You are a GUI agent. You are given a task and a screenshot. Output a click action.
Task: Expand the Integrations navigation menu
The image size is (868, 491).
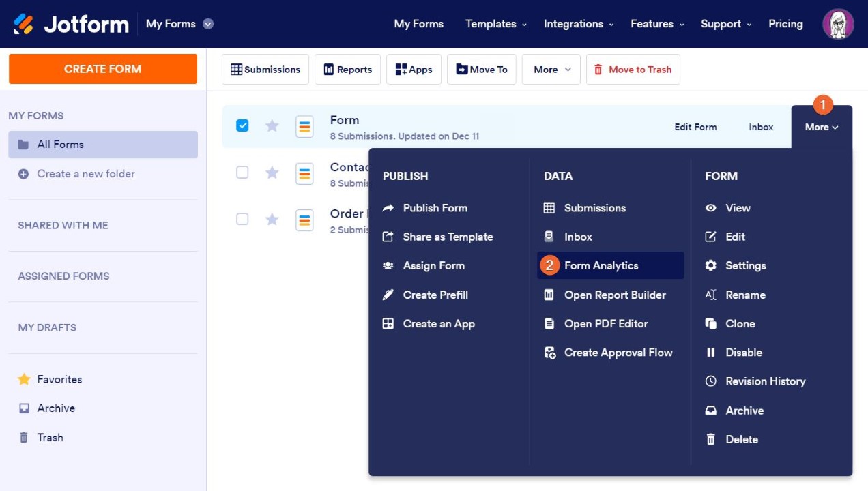[578, 24]
